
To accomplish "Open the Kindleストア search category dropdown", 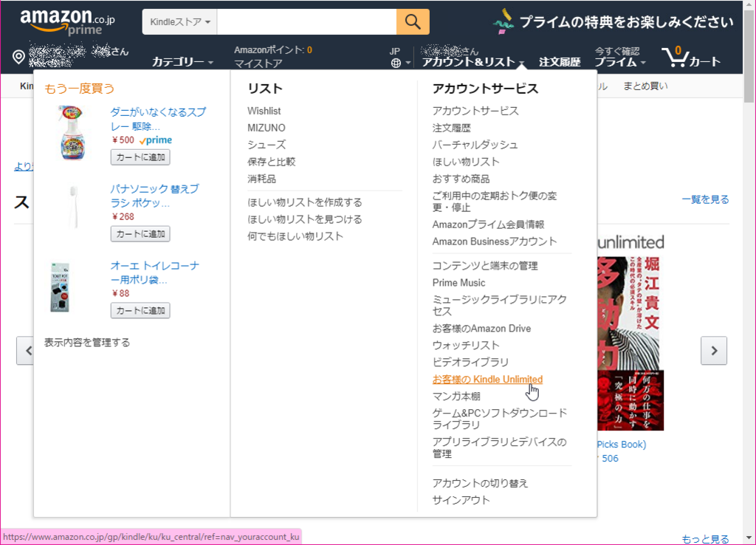I will click(180, 21).
